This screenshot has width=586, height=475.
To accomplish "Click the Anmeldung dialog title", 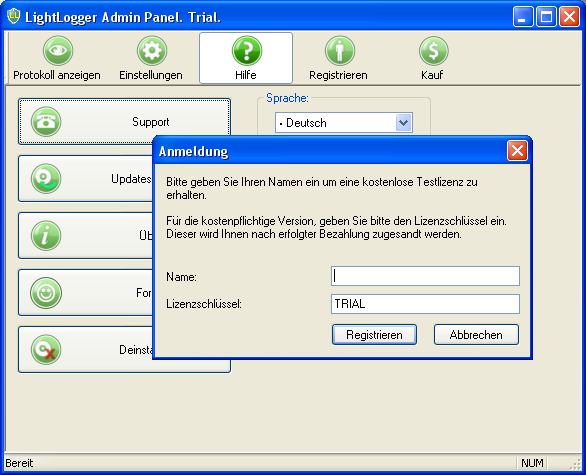I will pos(193,152).
